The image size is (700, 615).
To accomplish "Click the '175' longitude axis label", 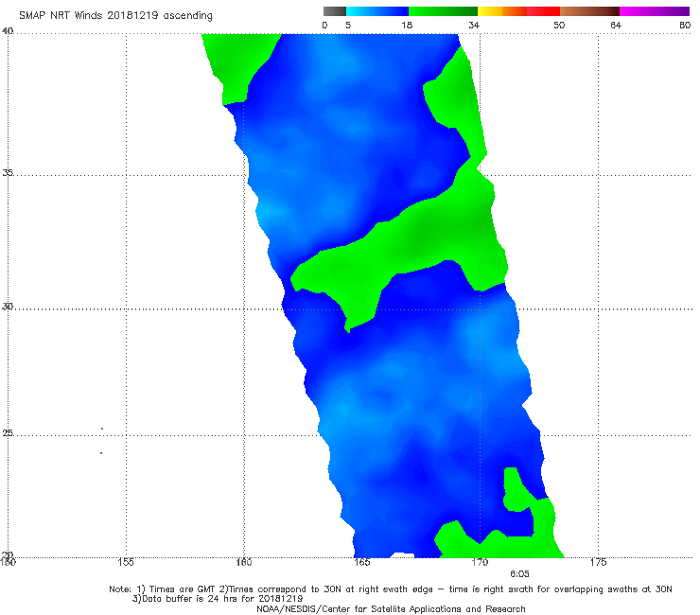I will click(x=598, y=562).
